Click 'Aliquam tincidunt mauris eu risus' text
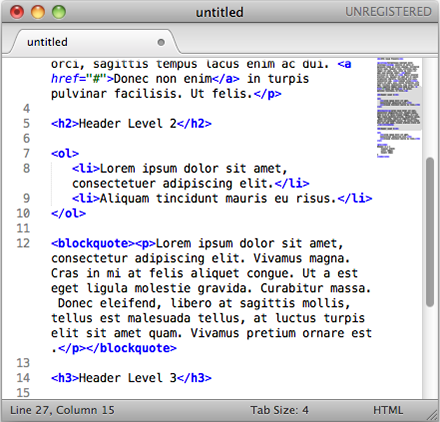 [x=215, y=199]
